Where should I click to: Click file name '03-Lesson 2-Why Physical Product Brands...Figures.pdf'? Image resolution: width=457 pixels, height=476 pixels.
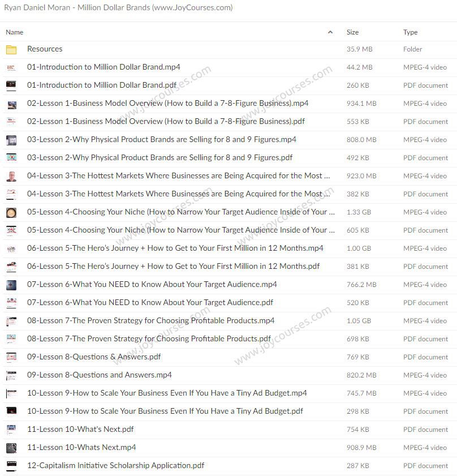[159, 157]
